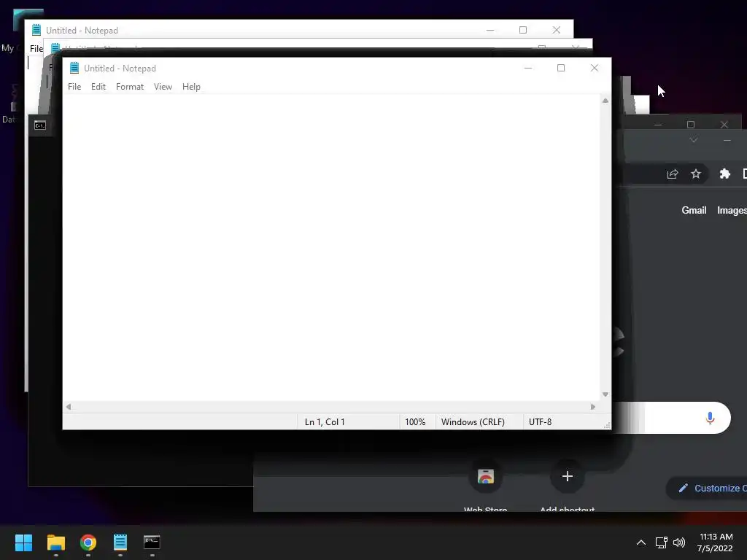The height and width of the screenshot is (560, 747).
Task: Click 'Windows (CRLF)' status entry
Action: click(473, 422)
